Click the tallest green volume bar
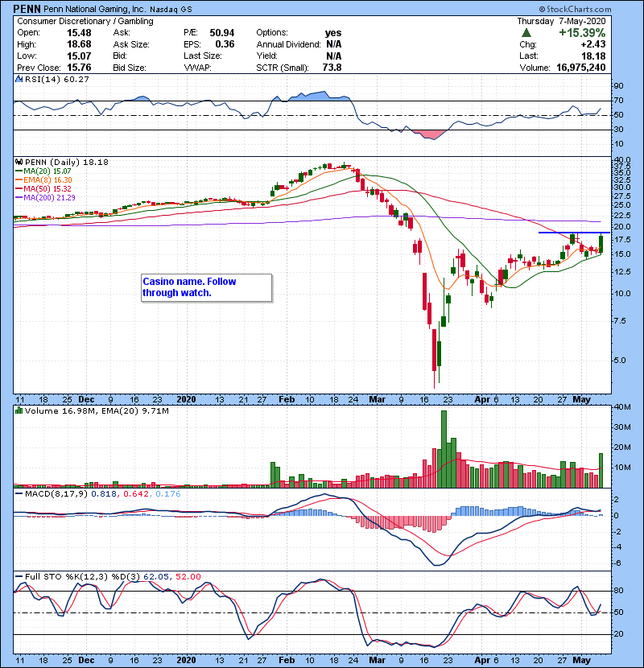Viewport: 644px width, 668px height. [444, 449]
